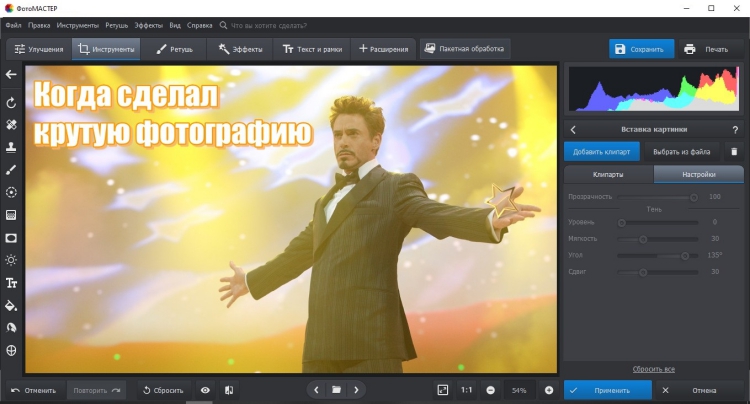Click Отмена button
Screen dimensions: 750x404
pyautogui.click(x=699, y=390)
